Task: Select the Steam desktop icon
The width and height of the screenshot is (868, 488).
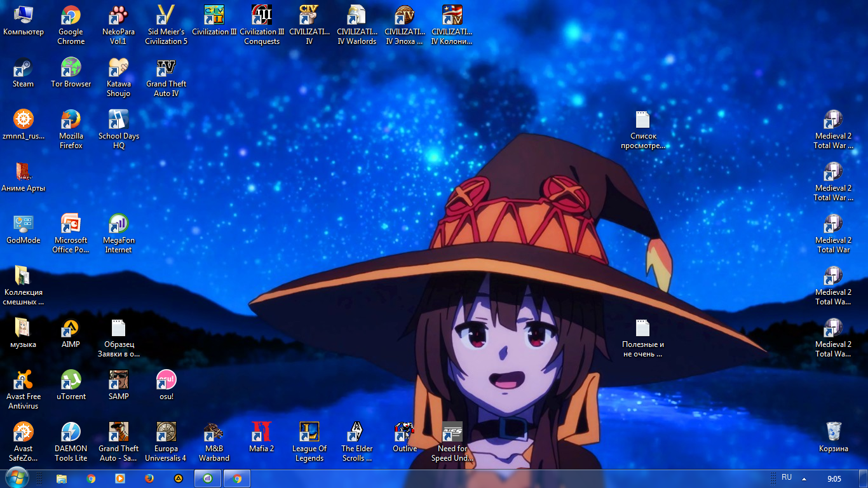Action: (x=24, y=73)
